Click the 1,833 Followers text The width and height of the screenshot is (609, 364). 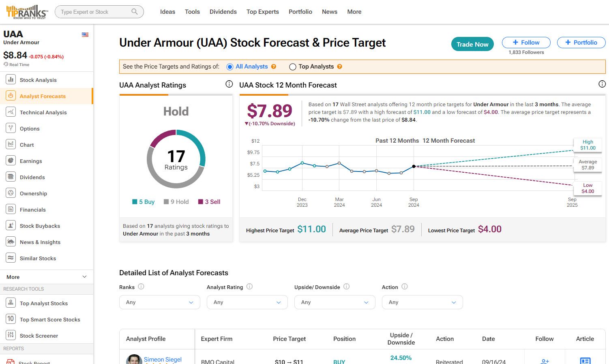pos(526,52)
